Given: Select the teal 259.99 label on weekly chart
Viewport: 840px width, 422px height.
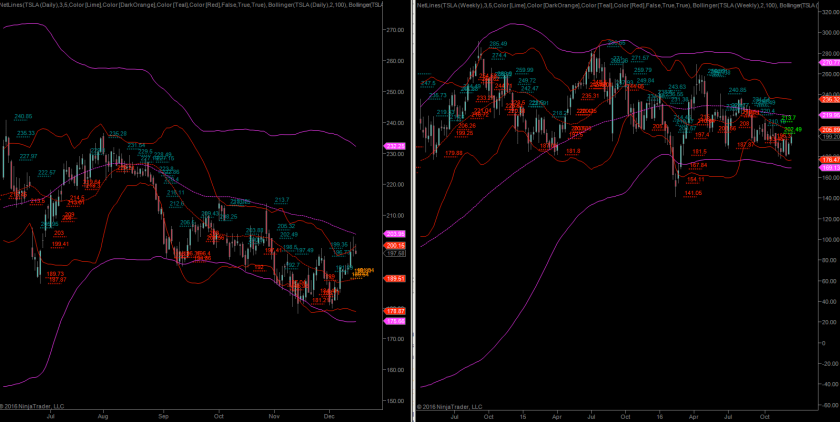Looking at the screenshot, I should coord(524,70).
